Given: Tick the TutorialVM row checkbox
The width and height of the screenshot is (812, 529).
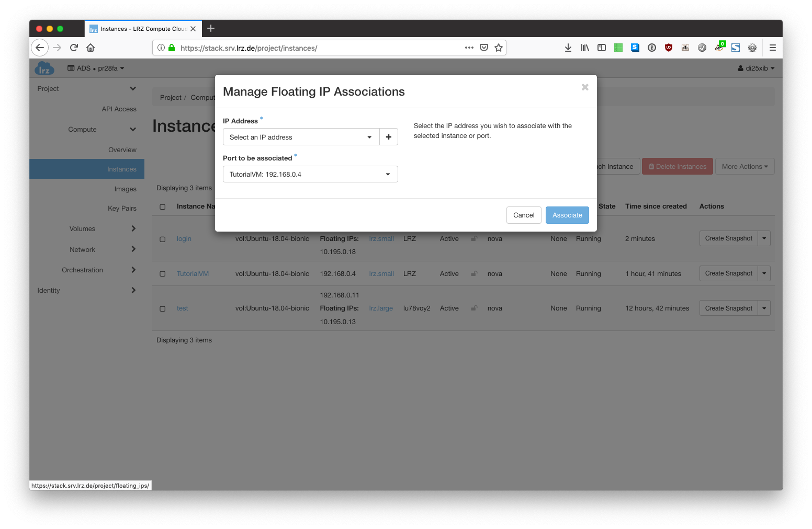Looking at the screenshot, I should [x=163, y=274].
